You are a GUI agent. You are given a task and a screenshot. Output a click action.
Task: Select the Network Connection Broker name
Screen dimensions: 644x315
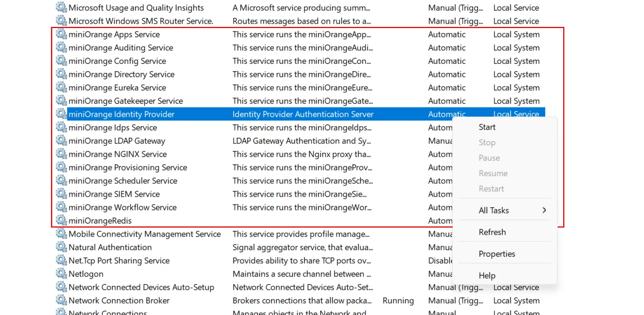click(x=119, y=300)
